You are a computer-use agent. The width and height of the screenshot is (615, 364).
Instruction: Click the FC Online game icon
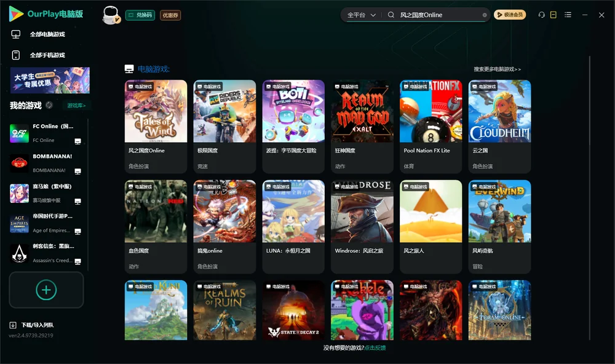19,133
